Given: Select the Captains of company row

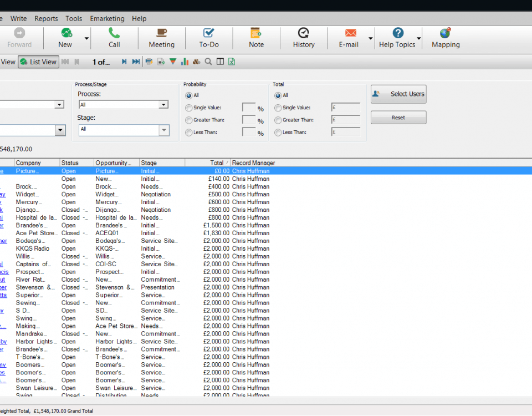Looking at the screenshot, I should point(266,264).
